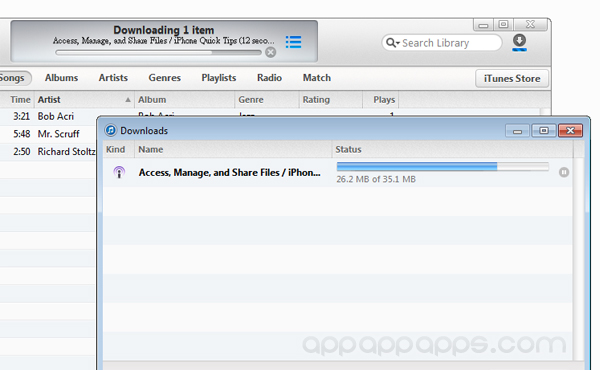Sort by the Rating column header

(x=331, y=99)
